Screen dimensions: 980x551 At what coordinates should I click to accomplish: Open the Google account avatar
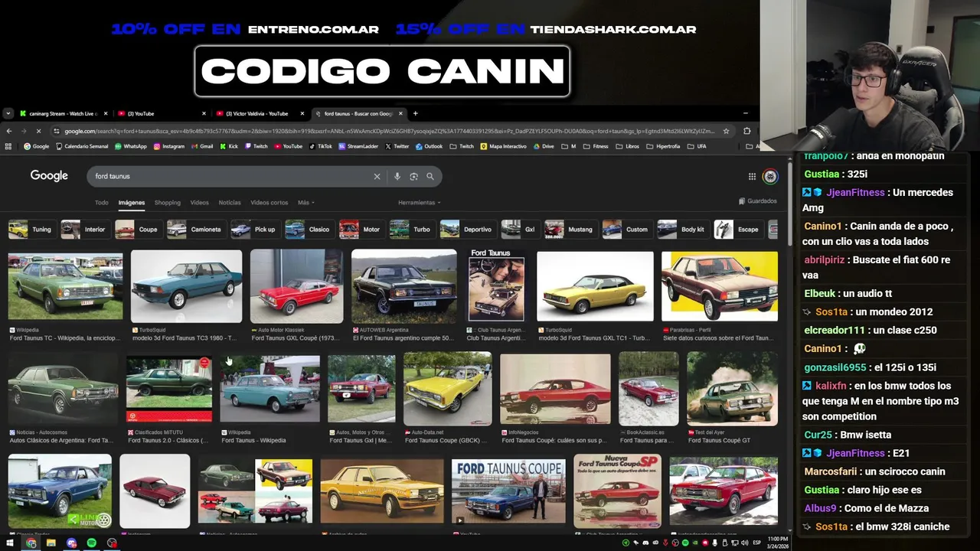click(x=770, y=176)
